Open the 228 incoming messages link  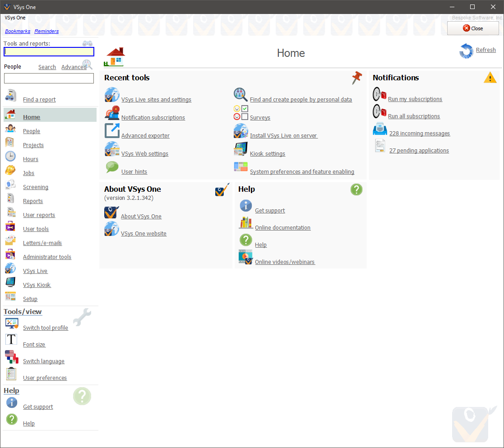[x=419, y=133]
